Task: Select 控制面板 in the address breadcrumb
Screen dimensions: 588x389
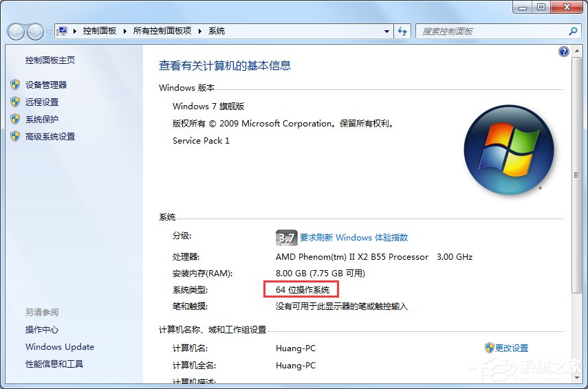Action: coord(99,31)
